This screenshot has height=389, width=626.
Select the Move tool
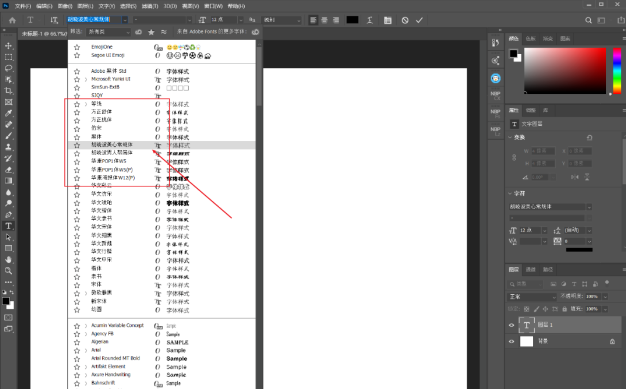coord(8,46)
